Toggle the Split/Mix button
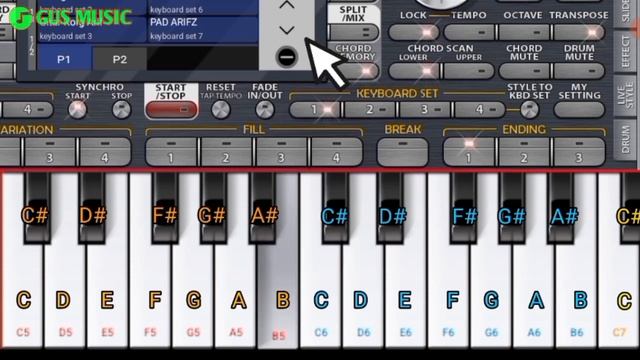The height and width of the screenshot is (360, 640). point(354,32)
